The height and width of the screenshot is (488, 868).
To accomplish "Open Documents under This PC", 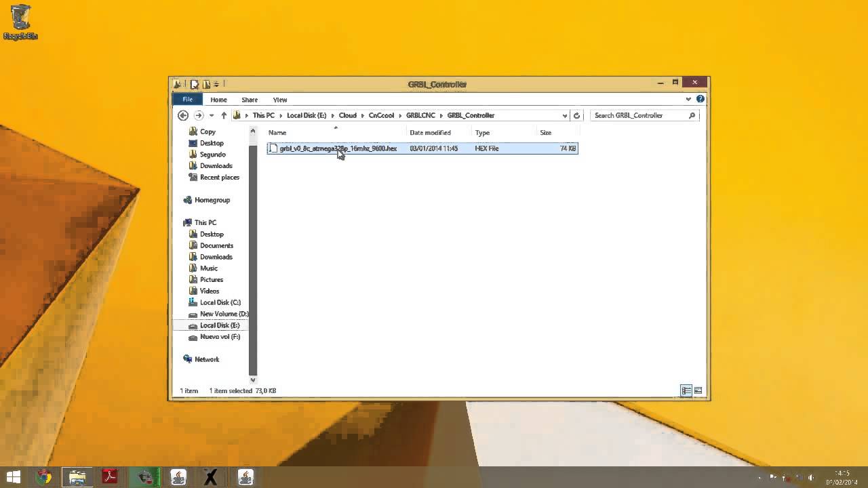I will tap(216, 245).
